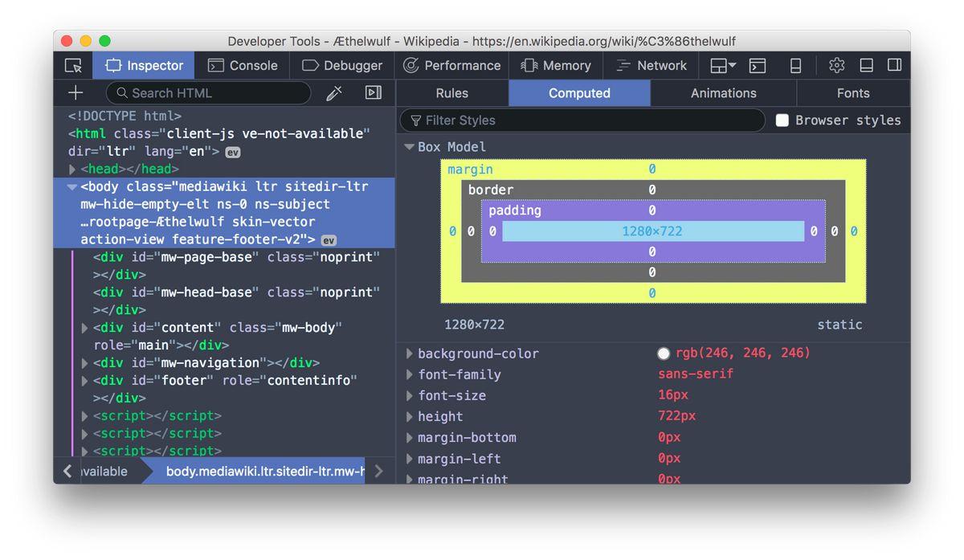Viewport: 964px width, 560px height.
Task: Open the toolbox settings gear
Action: (x=836, y=66)
